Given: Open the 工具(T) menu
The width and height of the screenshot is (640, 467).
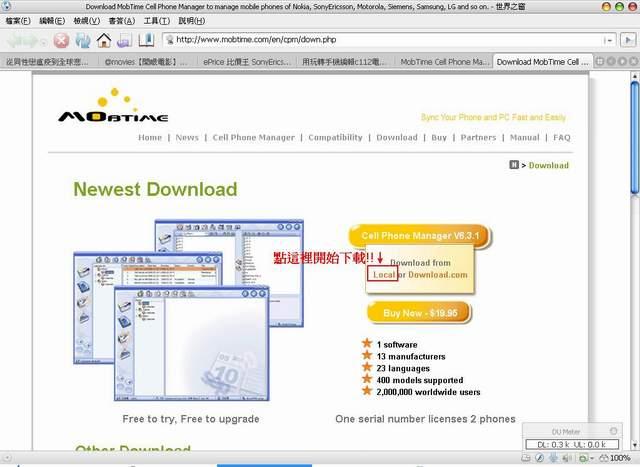Looking at the screenshot, I should [157, 21].
